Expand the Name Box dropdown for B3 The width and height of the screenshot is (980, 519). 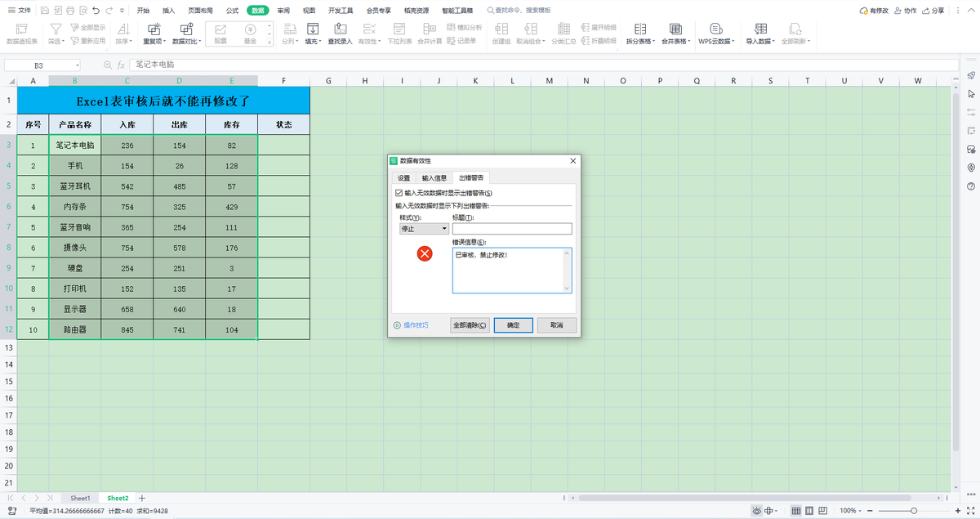[77, 65]
